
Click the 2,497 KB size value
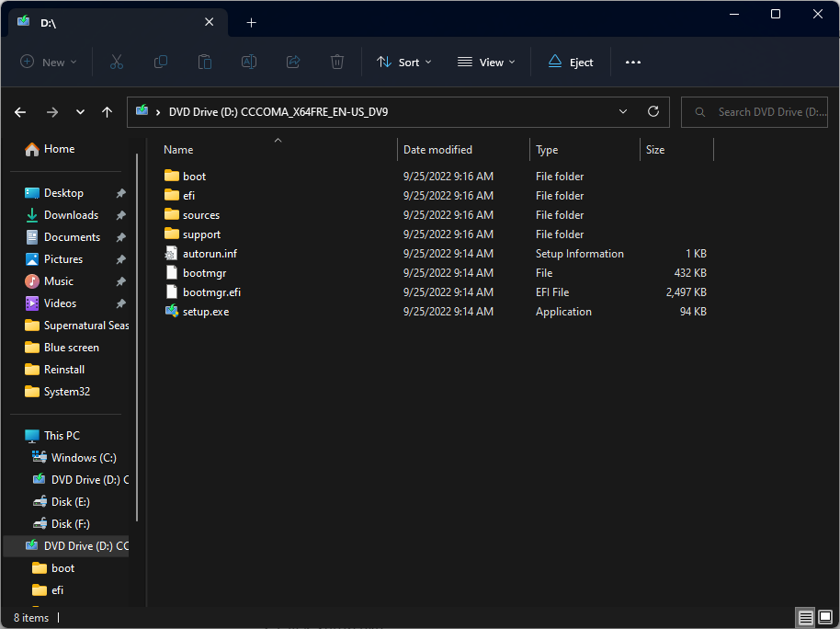(x=687, y=292)
